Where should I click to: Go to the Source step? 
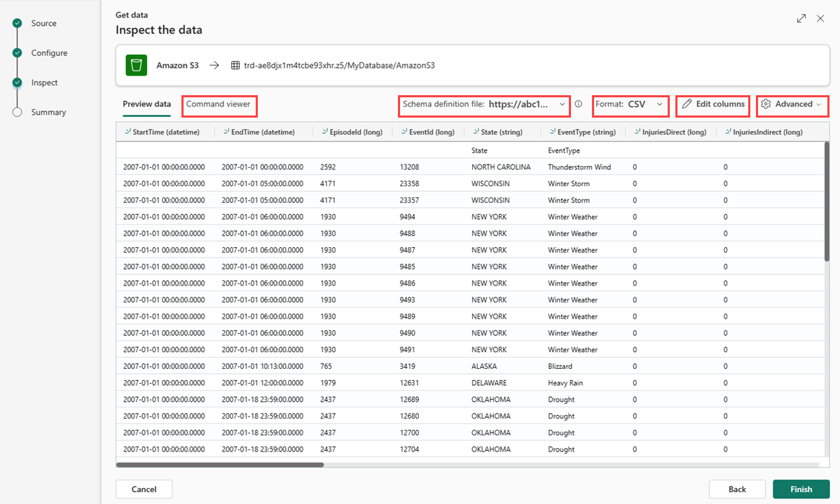(43, 23)
